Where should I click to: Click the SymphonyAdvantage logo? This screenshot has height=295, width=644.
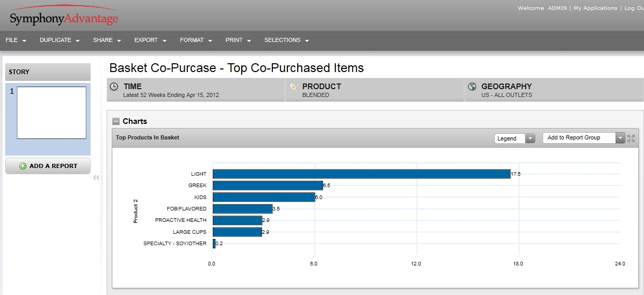click(x=64, y=19)
